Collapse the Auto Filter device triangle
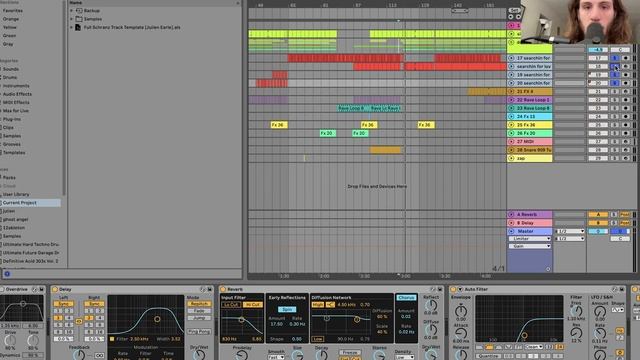Image resolution: width=640 pixels, height=360 pixels. click(460, 289)
